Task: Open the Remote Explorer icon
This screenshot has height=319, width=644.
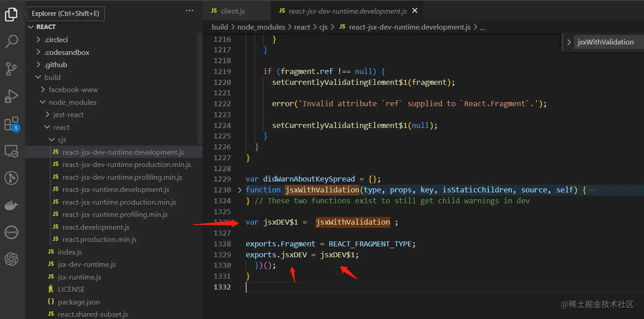Action: (11, 151)
